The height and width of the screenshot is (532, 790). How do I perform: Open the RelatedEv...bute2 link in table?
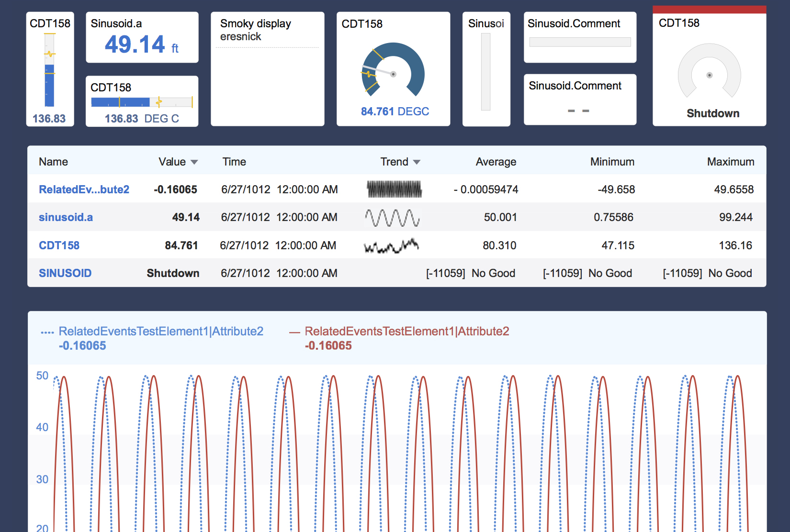(x=84, y=189)
